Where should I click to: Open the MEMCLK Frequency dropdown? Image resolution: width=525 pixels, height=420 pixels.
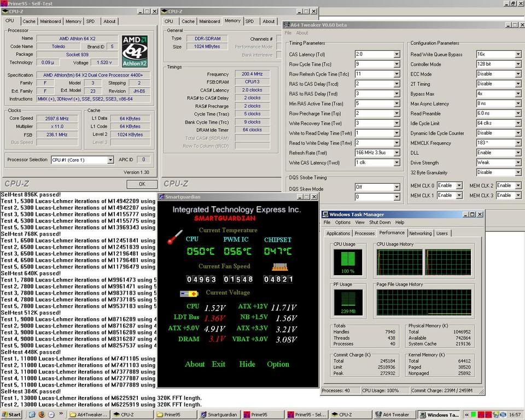tap(518, 143)
